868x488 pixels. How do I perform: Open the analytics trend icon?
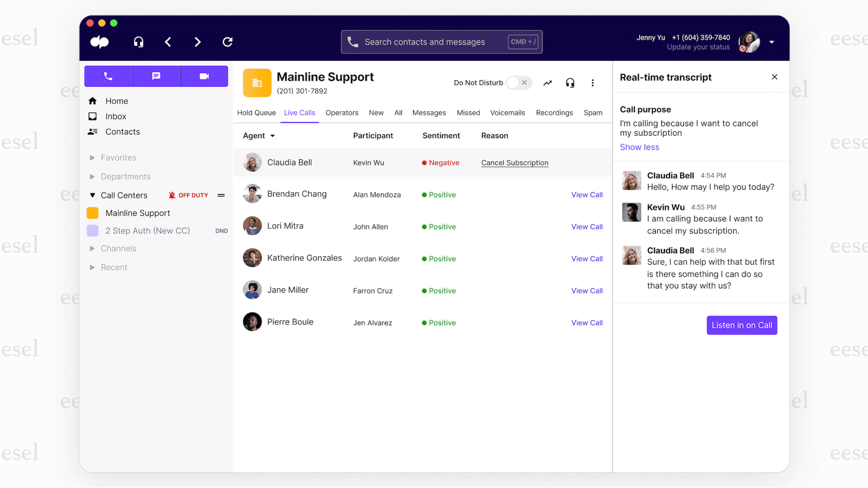[548, 83]
